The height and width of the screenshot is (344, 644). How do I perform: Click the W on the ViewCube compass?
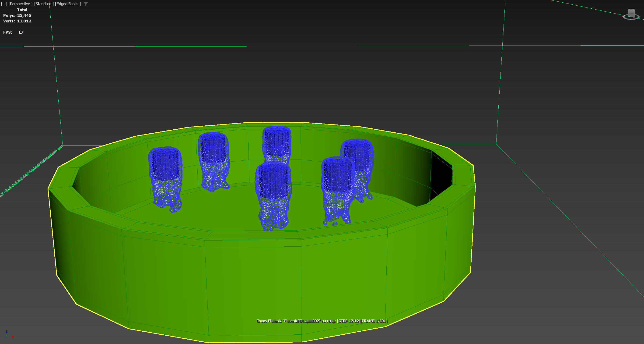(623, 17)
